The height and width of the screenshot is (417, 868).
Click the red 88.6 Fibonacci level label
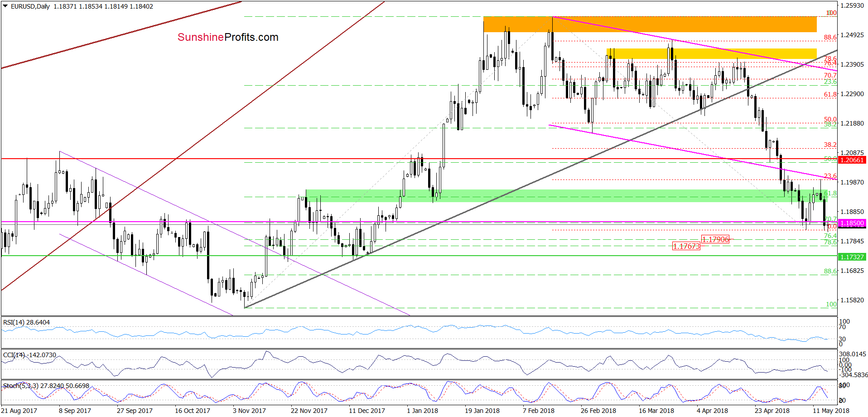[x=830, y=38]
